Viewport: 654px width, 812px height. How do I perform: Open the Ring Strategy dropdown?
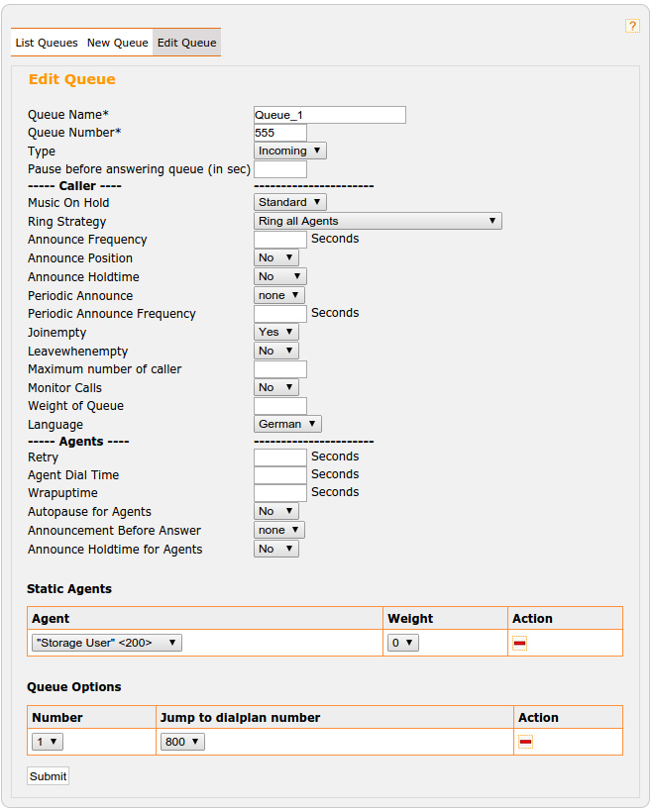click(378, 221)
